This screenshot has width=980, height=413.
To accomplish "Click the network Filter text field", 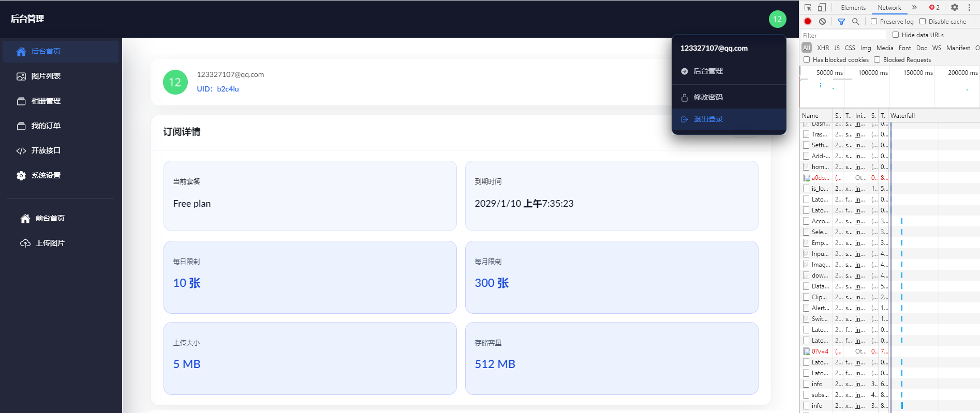I will click(x=843, y=35).
